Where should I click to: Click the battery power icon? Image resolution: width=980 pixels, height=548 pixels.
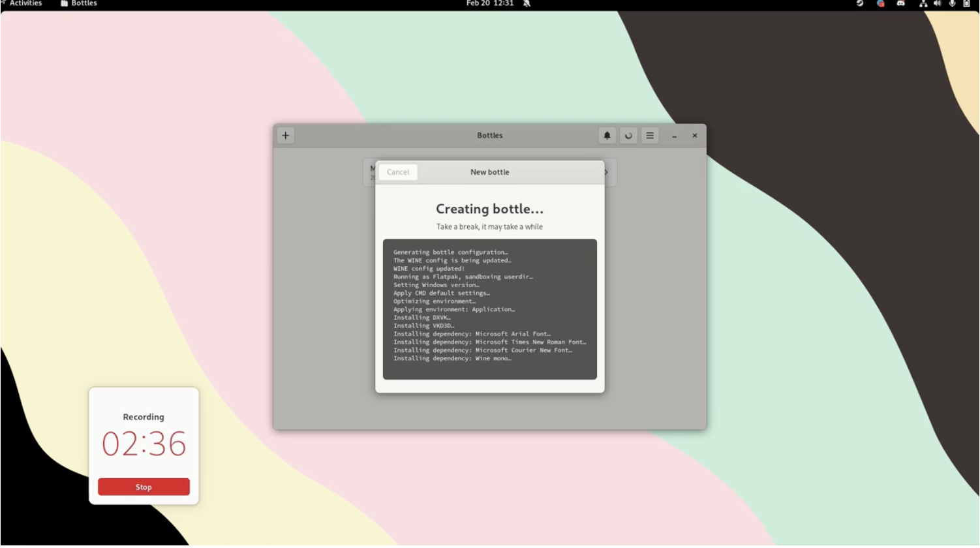(x=966, y=4)
